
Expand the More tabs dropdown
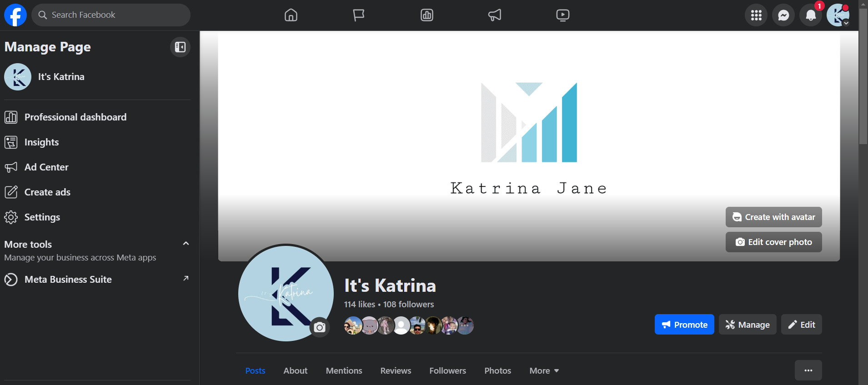pos(544,371)
